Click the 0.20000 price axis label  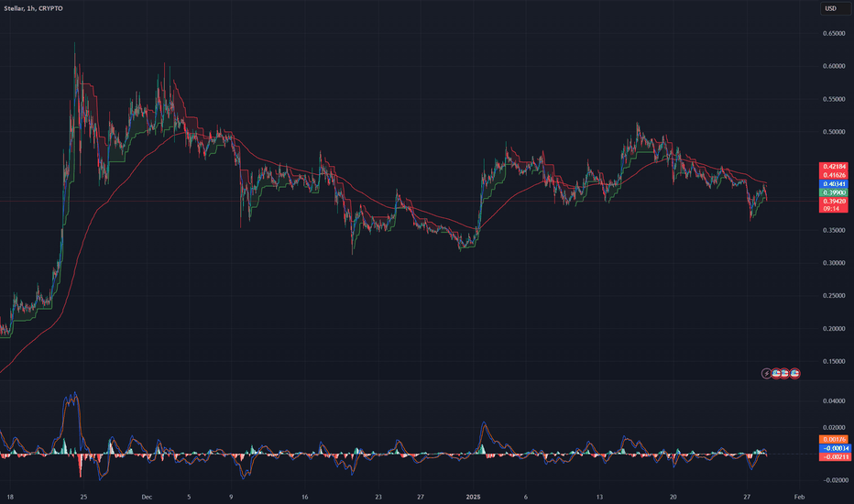tap(834, 329)
